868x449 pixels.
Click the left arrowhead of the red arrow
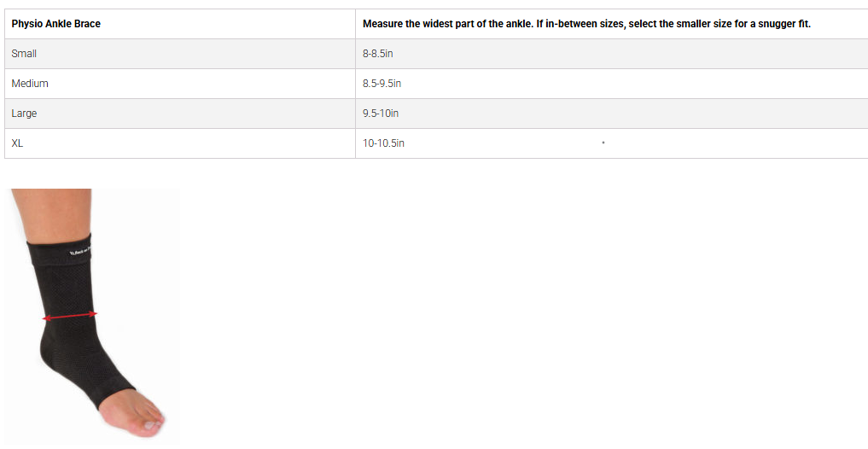[x=46, y=318]
